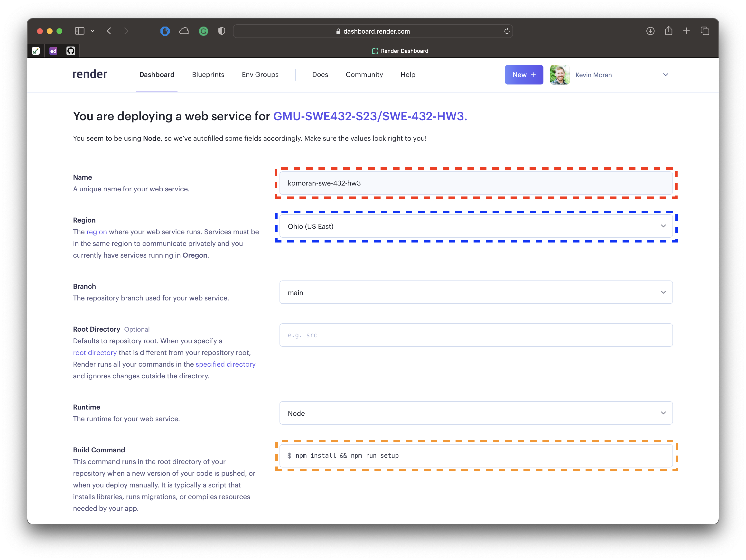The width and height of the screenshot is (746, 560).
Task: Switch to the Dashboard nav item
Action: pyautogui.click(x=157, y=75)
